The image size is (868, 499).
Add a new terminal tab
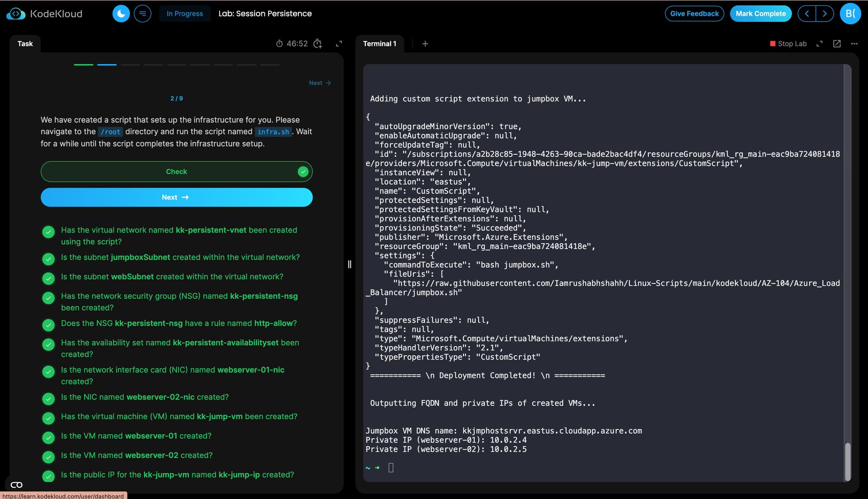click(425, 44)
